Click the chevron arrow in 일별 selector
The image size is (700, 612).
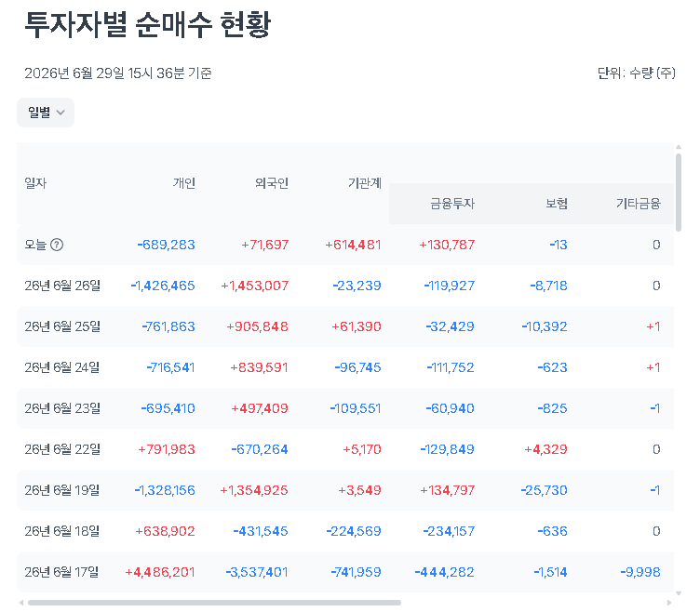click(x=61, y=113)
